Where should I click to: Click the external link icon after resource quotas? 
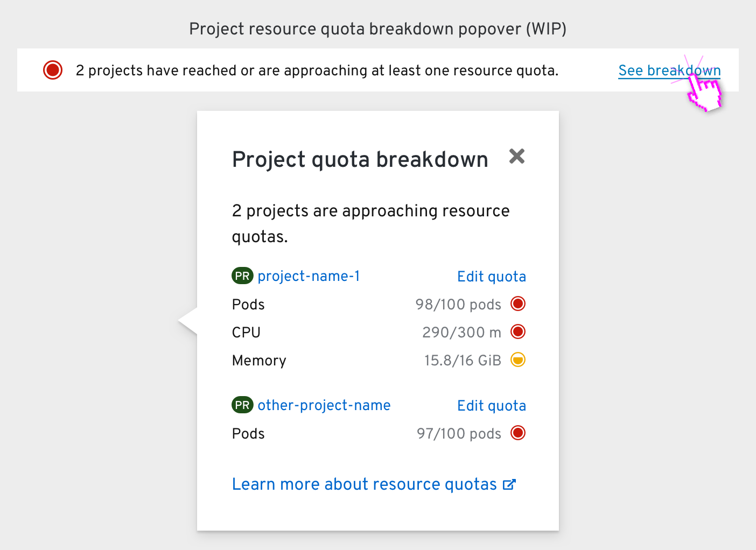509,485
